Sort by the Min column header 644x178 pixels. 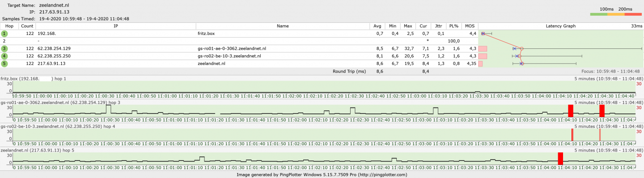(x=392, y=26)
